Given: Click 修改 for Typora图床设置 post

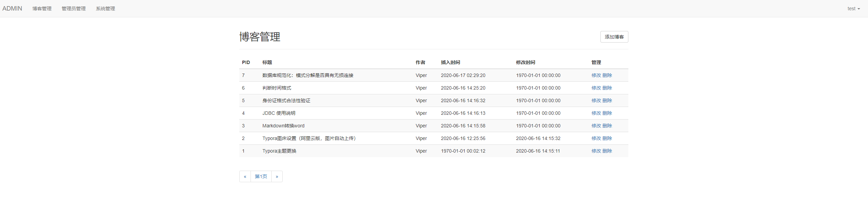Looking at the screenshot, I should pos(596,138).
